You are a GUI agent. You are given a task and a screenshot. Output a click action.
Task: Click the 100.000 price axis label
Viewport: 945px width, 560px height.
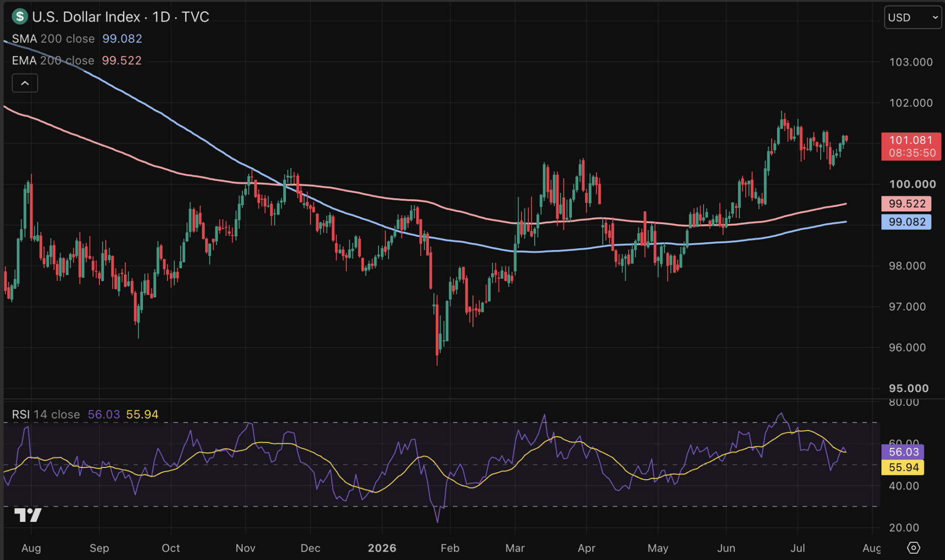coord(913,184)
